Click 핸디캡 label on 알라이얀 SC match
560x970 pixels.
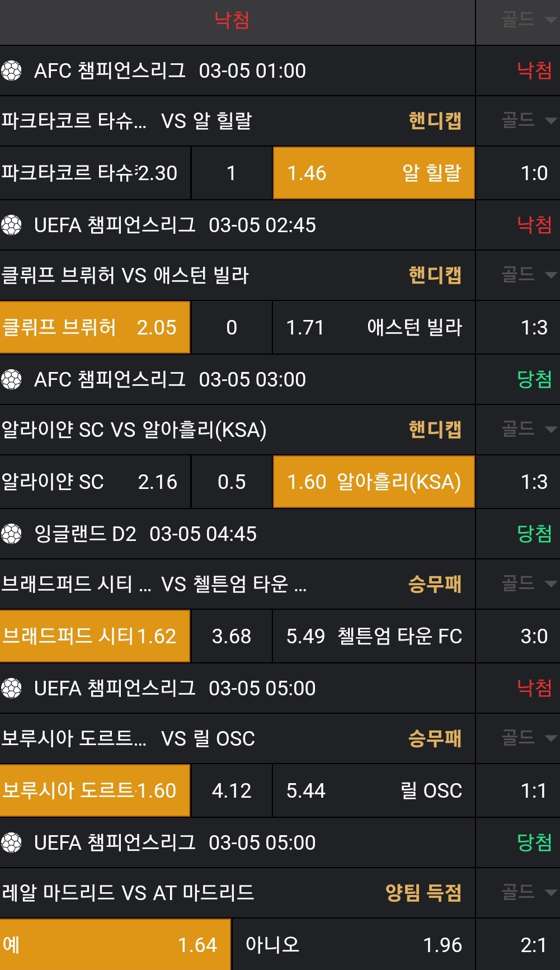(x=435, y=430)
